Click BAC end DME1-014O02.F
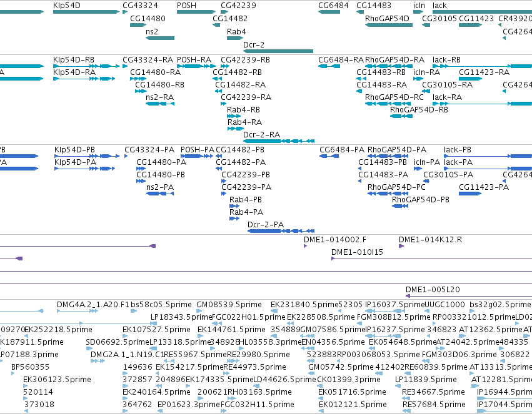Screen dimensions: 532x414 pos(335,240)
